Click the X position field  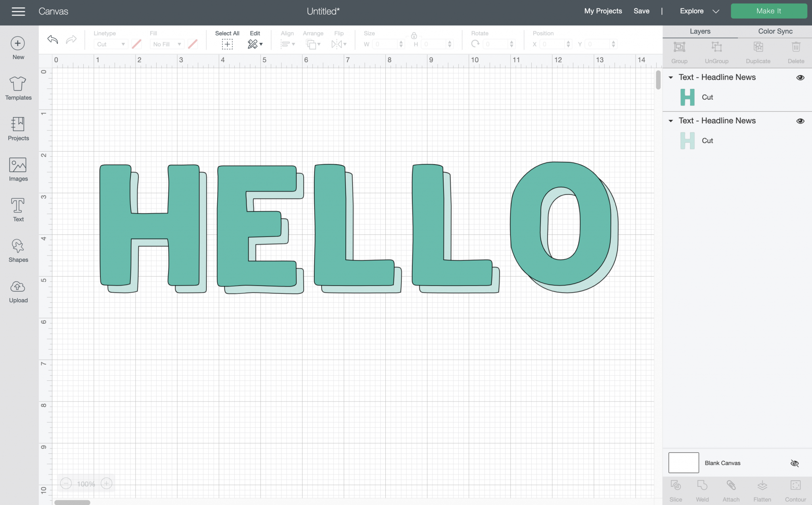point(553,44)
